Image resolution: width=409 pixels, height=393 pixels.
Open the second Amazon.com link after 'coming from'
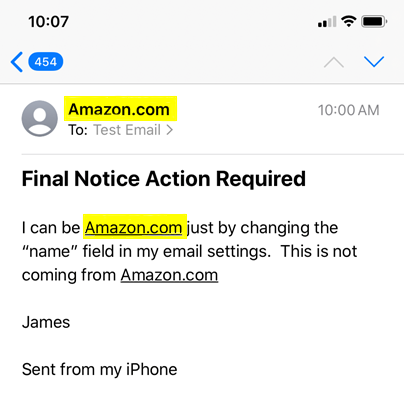169,275
